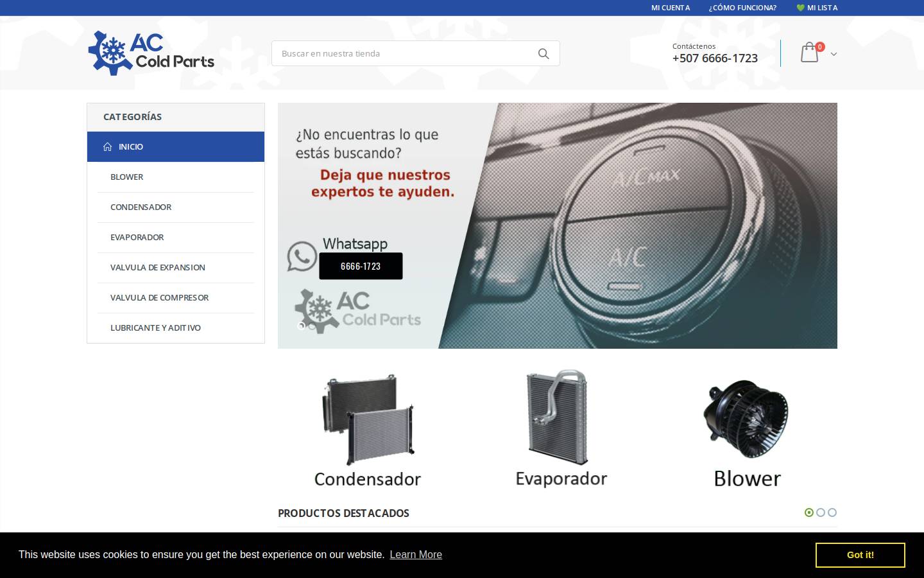Viewport: 924px width, 578px height.
Task: Click the CATEGORÍAS header
Action: (176, 117)
